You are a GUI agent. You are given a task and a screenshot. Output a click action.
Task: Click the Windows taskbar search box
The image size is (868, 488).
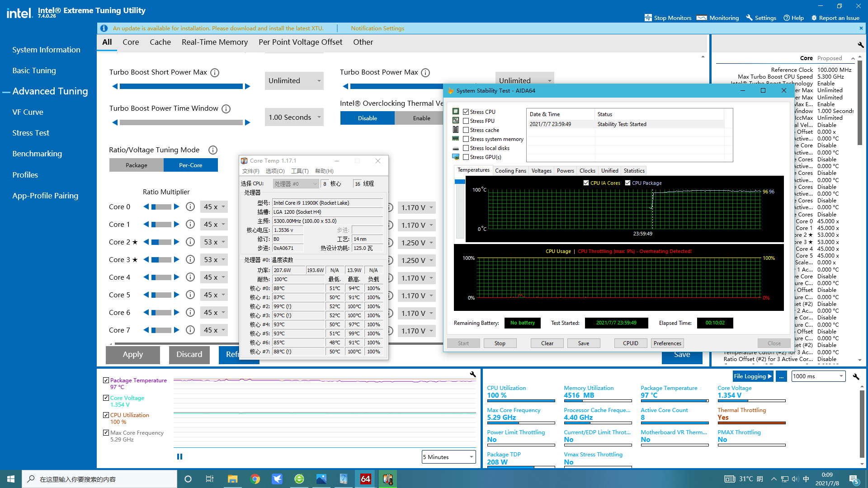99,479
